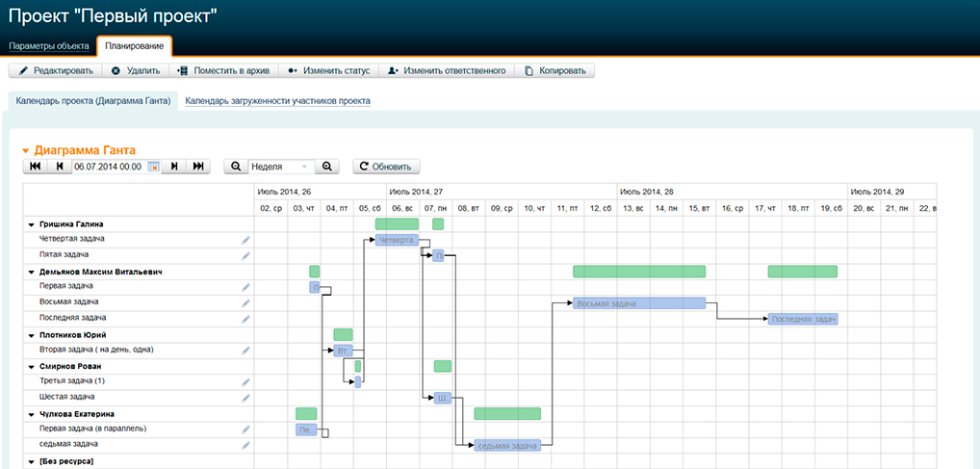Open Календарь загруженности участников проекта tab
The height and width of the screenshot is (469, 980).
[x=278, y=101]
